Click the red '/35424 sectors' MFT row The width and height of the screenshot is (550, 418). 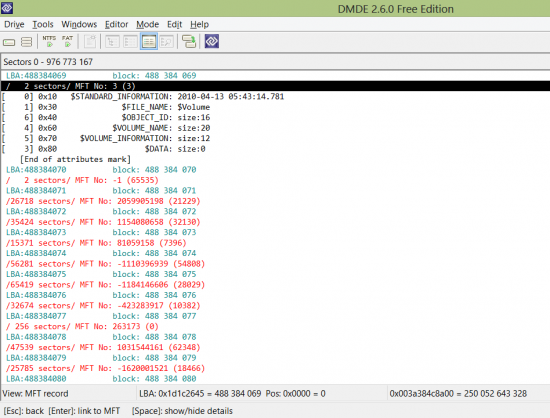pos(103,222)
